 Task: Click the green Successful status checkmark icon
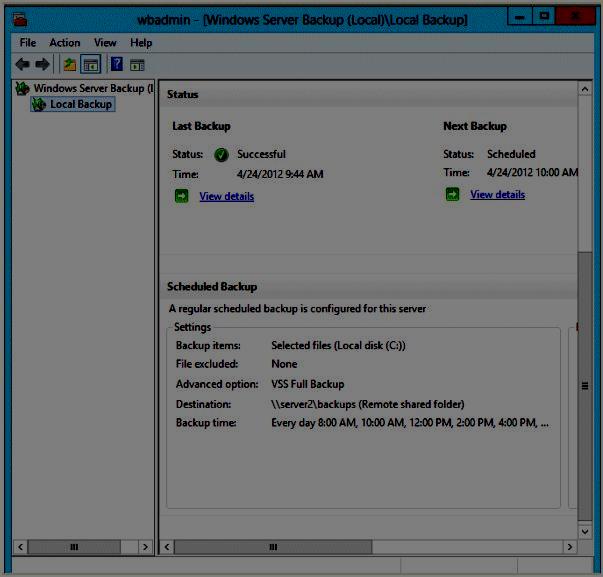tap(221, 155)
